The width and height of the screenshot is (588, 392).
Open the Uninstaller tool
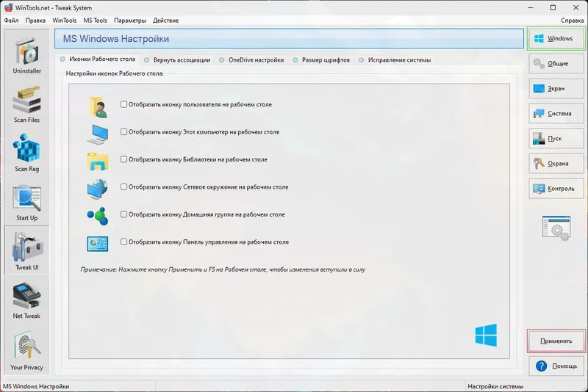pyautogui.click(x=26, y=55)
